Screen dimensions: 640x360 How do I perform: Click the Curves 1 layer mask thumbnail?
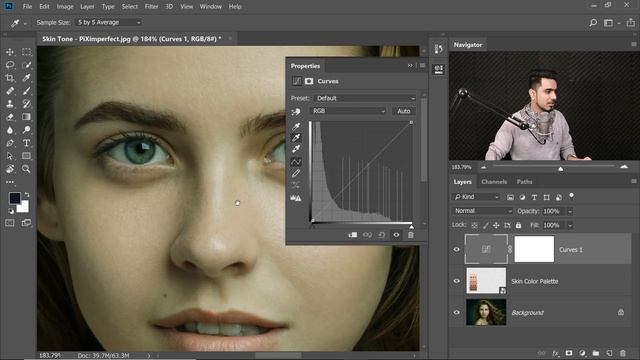pos(534,249)
